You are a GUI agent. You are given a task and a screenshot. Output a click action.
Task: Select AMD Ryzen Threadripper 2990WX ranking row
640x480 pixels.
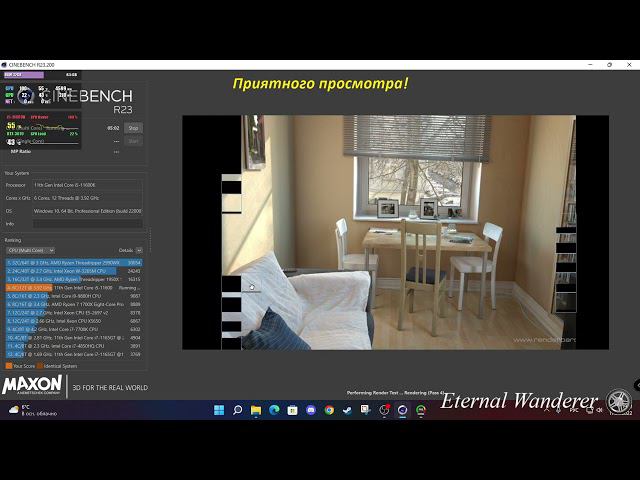[74, 263]
